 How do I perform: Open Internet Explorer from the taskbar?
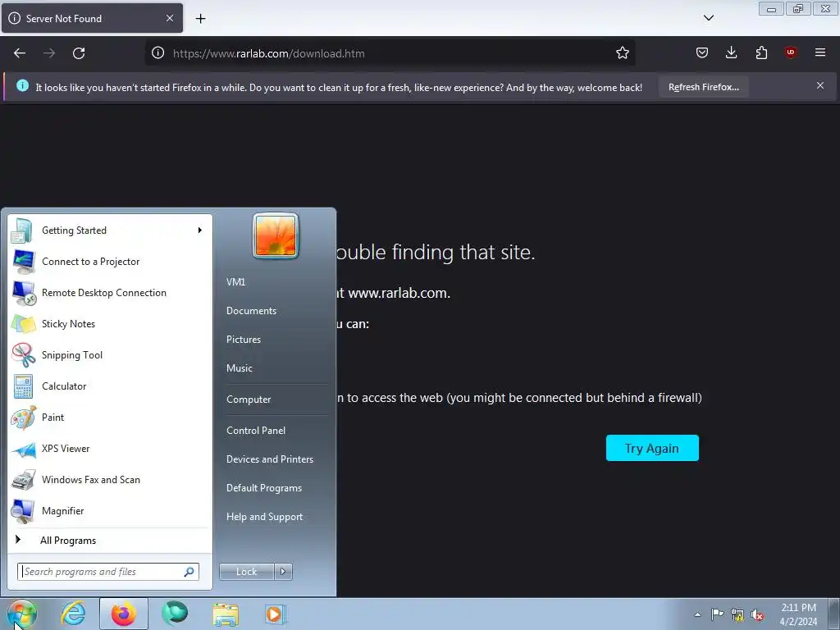click(73, 614)
